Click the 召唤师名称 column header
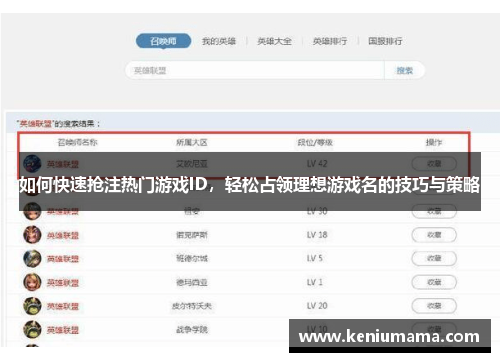Screen dimensions: 500x362 [77, 142]
